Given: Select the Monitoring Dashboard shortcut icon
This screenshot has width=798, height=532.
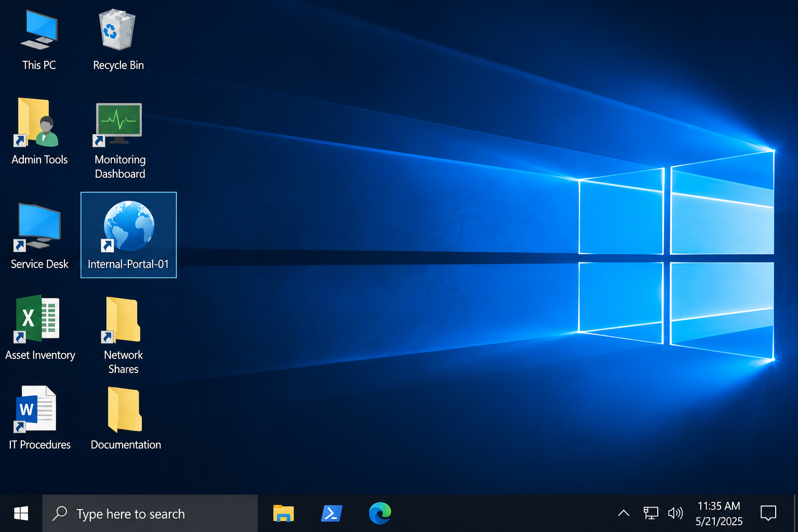Looking at the screenshot, I should pos(118,125).
